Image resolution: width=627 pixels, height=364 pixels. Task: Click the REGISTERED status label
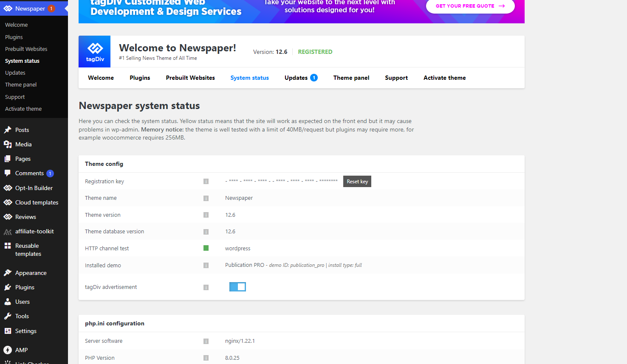[x=315, y=52]
